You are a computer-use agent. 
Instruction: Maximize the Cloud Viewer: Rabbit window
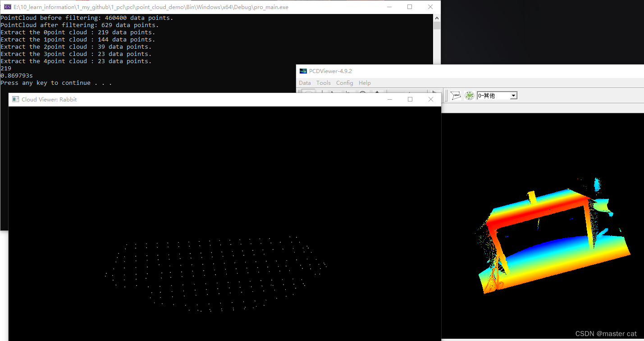tap(410, 99)
